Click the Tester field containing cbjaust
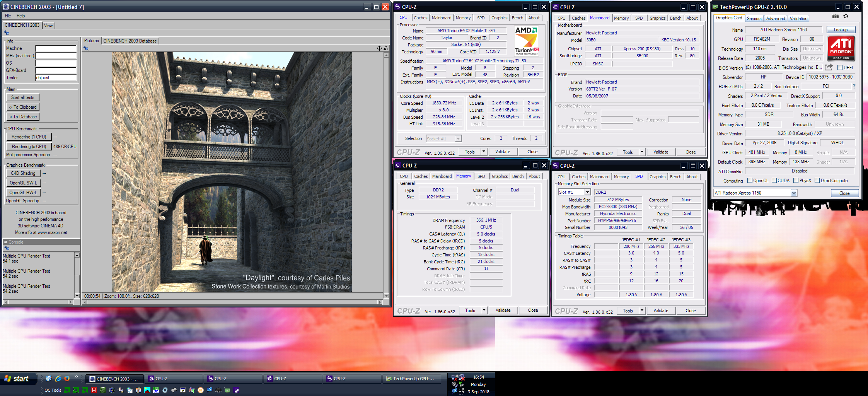 56,78
